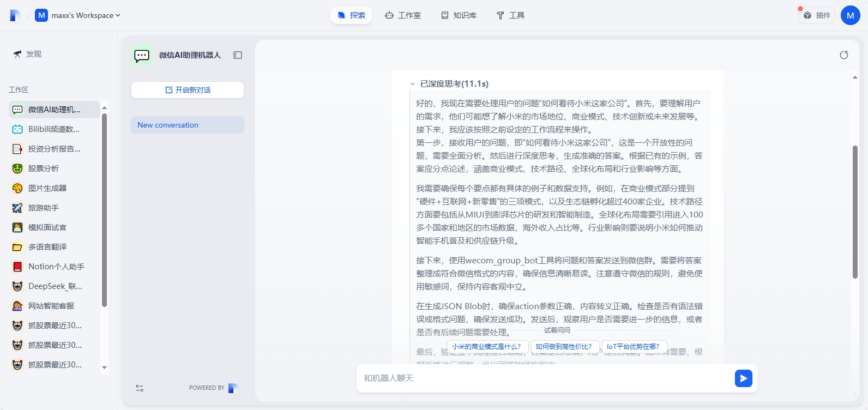Click the chat scrollbar up arrow
This screenshot has height=410, width=868.
point(855,77)
